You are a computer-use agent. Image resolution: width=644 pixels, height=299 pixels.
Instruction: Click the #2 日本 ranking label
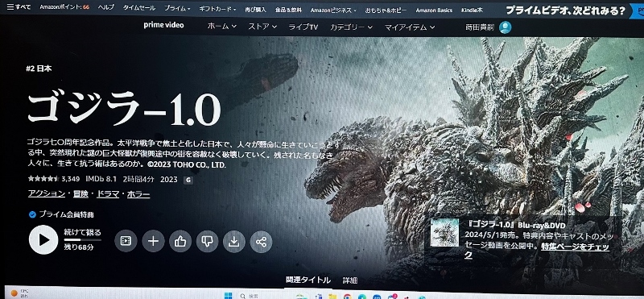tap(39, 69)
